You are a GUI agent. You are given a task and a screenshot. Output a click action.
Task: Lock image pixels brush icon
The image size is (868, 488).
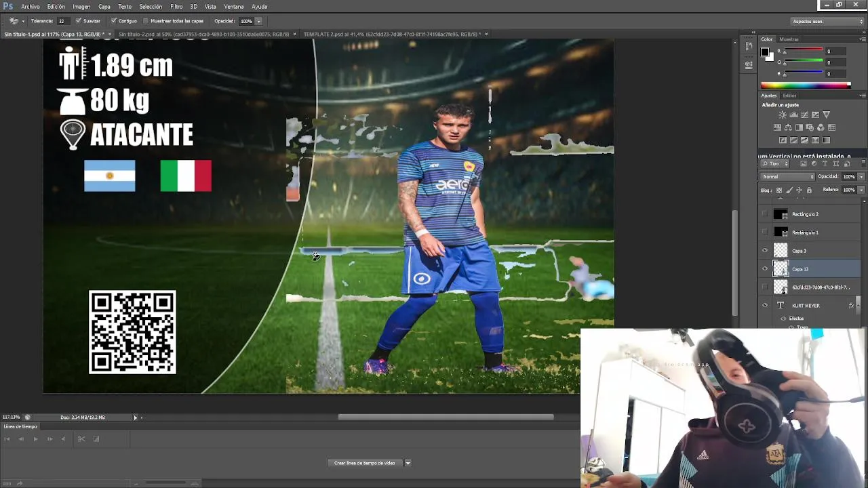[x=789, y=190]
